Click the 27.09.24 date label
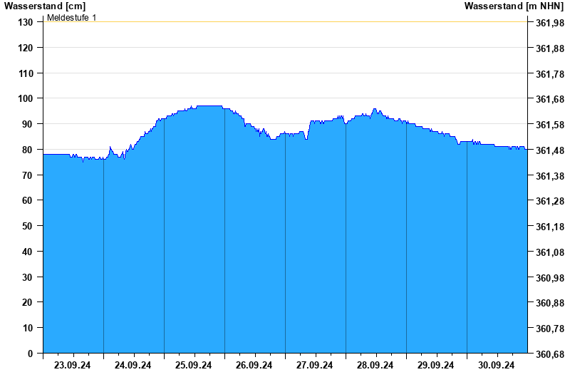Viewport: 570px width, 392px height. (314, 365)
